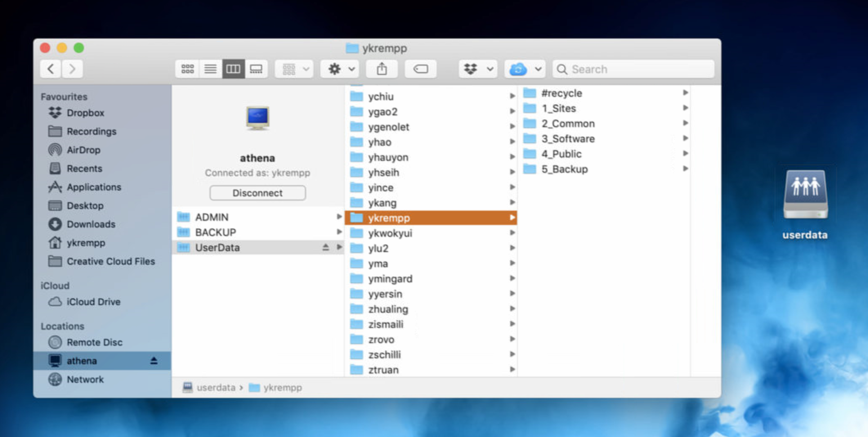
Task: Switch to icon view in toolbar
Action: tap(187, 69)
